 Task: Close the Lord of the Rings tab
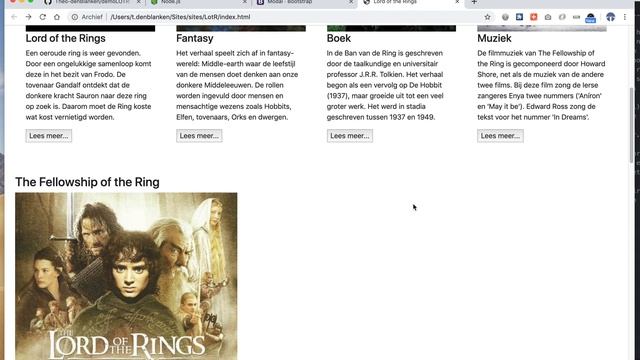point(457,2)
